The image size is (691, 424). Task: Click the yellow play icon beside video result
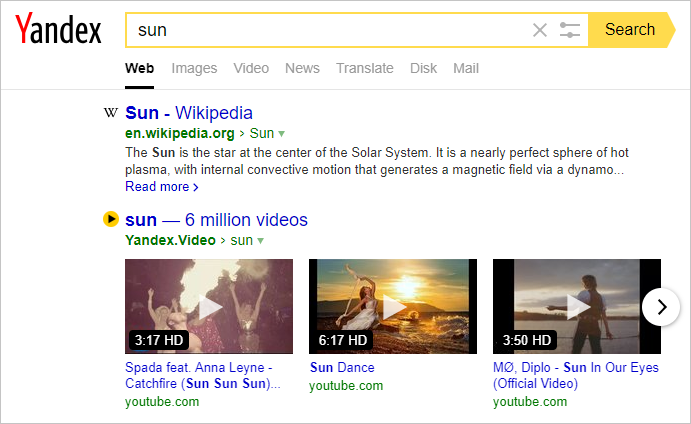tap(111, 219)
